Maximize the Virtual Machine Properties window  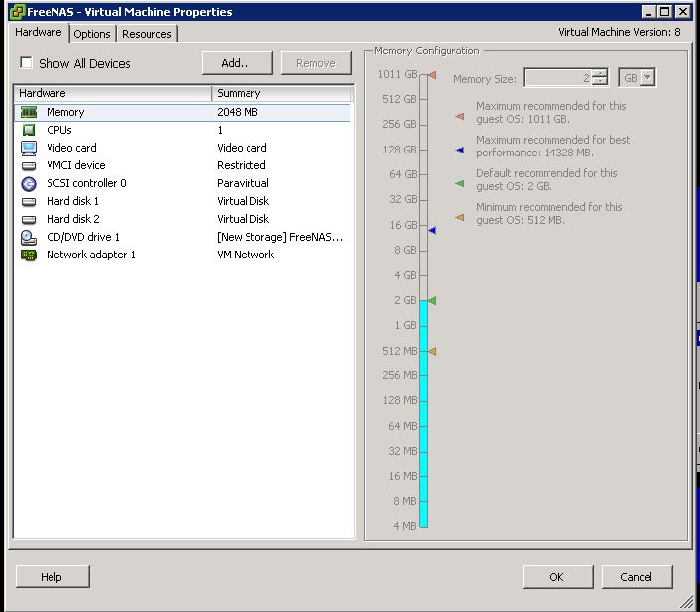click(x=664, y=12)
